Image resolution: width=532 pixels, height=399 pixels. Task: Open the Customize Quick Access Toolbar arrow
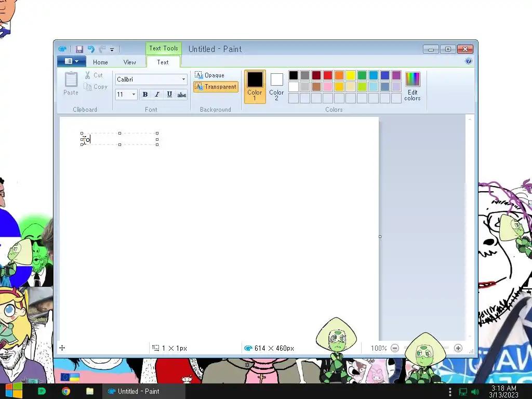tap(112, 50)
